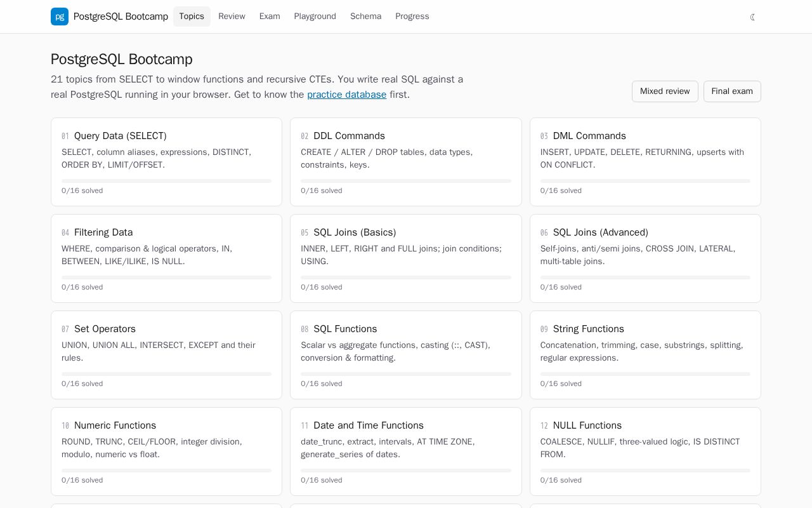Go to the Exam tab

pyautogui.click(x=270, y=17)
